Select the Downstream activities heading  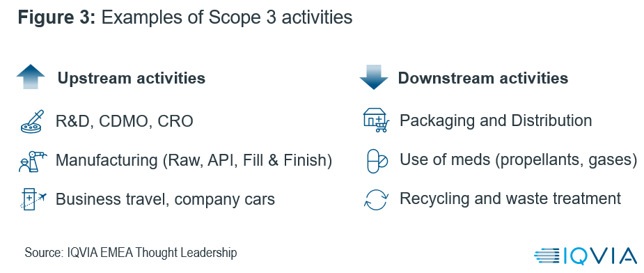483,78
